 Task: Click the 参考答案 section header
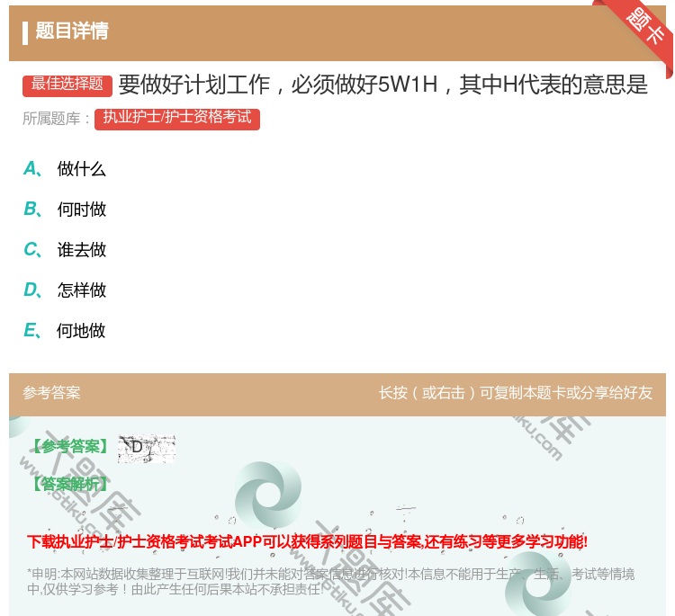coord(51,392)
